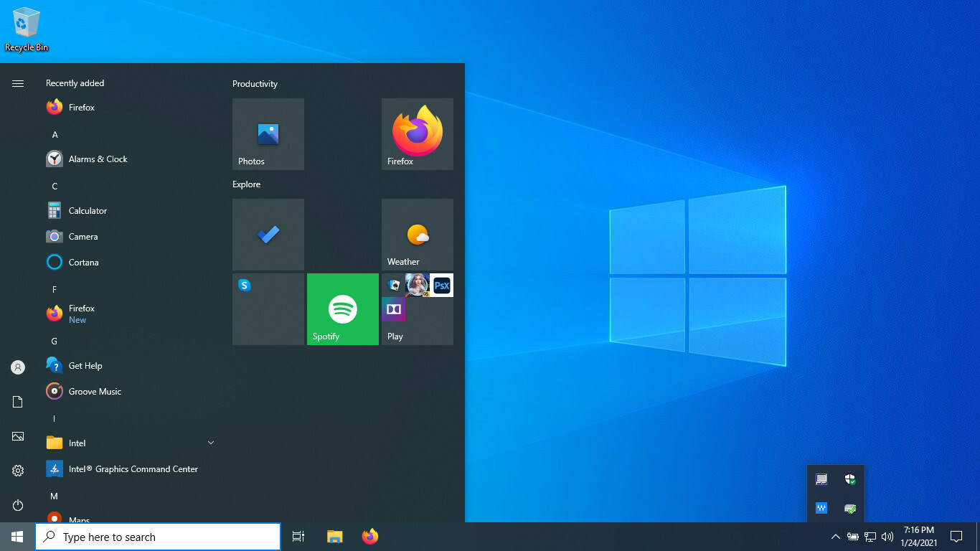Click the Explore group header
The image size is (980, 551).
point(246,184)
